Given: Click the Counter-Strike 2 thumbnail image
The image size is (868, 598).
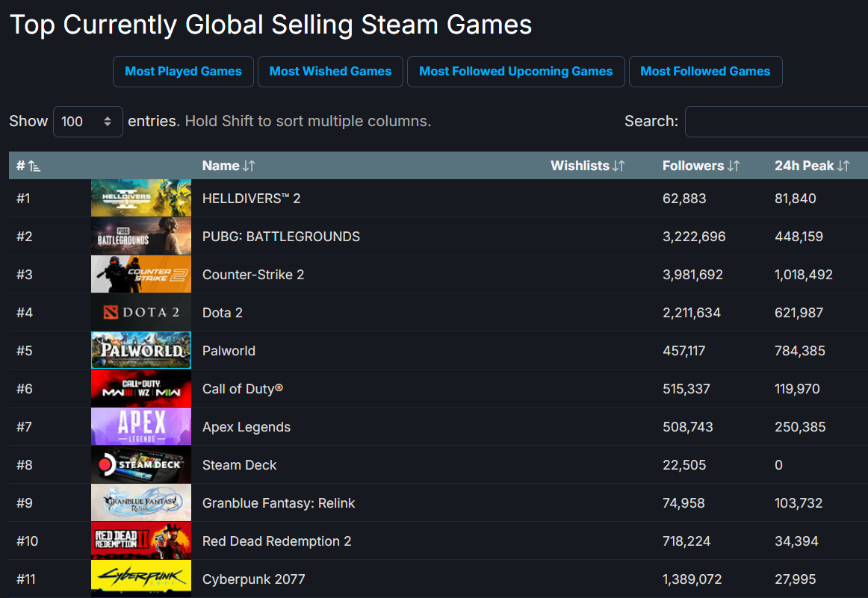Looking at the screenshot, I should (141, 274).
